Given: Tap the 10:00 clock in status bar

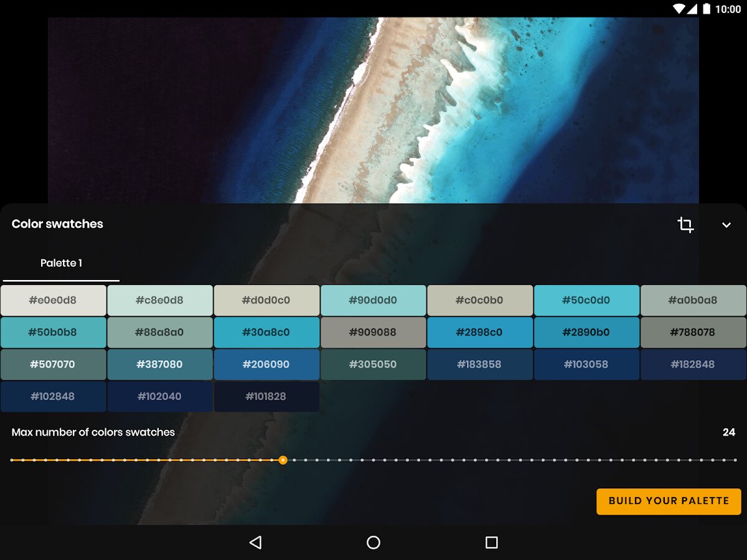Looking at the screenshot, I should coord(728,9).
